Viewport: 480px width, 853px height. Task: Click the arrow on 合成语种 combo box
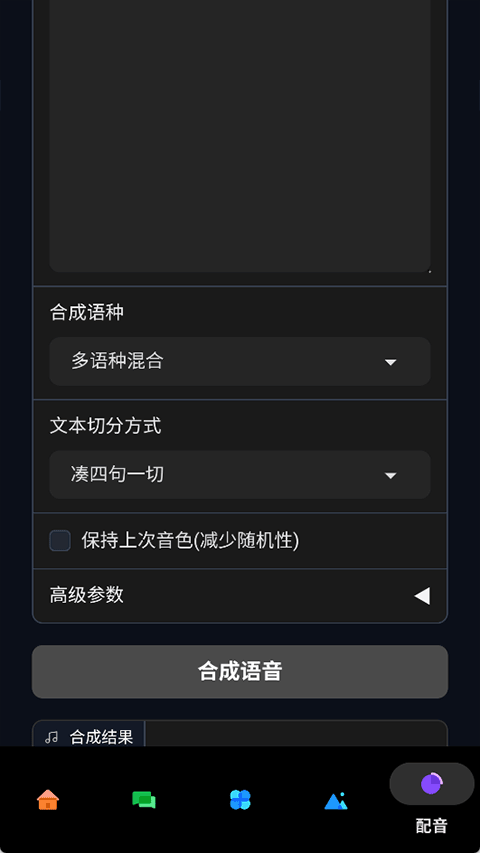point(390,362)
